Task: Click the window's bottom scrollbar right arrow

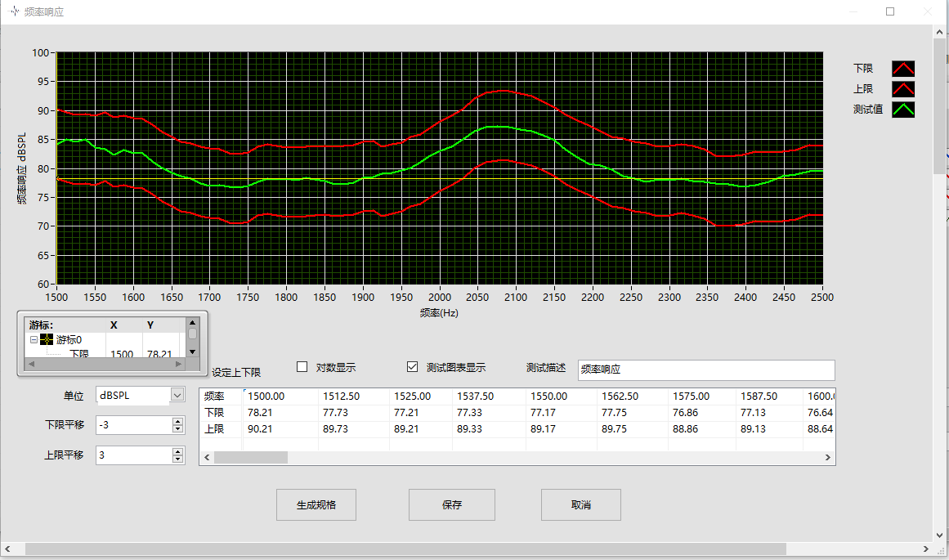Action: (x=926, y=549)
